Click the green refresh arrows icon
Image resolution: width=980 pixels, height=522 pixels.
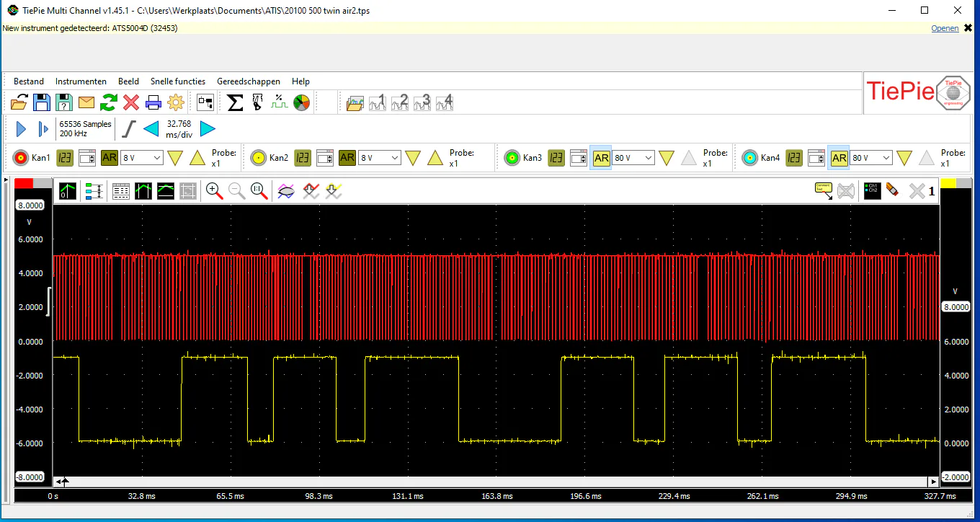[109, 102]
